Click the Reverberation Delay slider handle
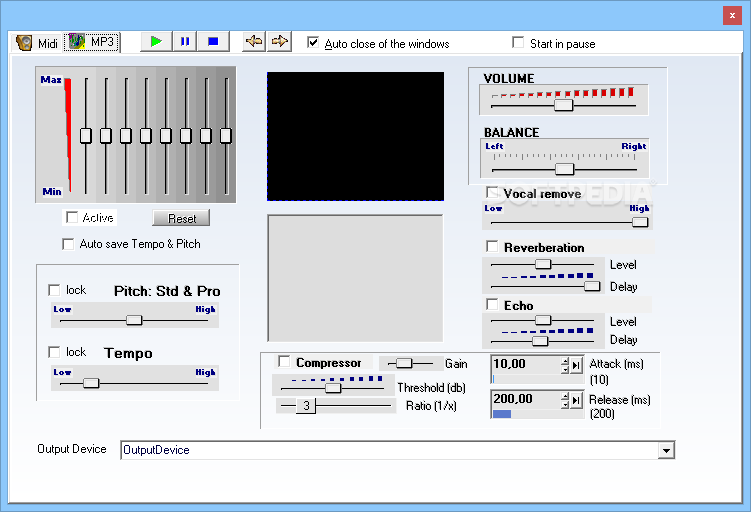 pyautogui.click(x=592, y=286)
